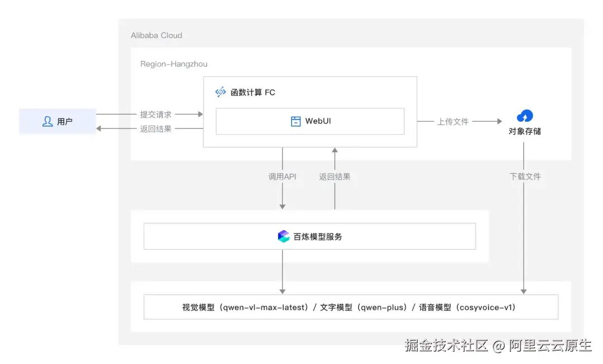This screenshot has width=603, height=364.
Task: Click the 函数计算 FC title
Action: tap(253, 92)
